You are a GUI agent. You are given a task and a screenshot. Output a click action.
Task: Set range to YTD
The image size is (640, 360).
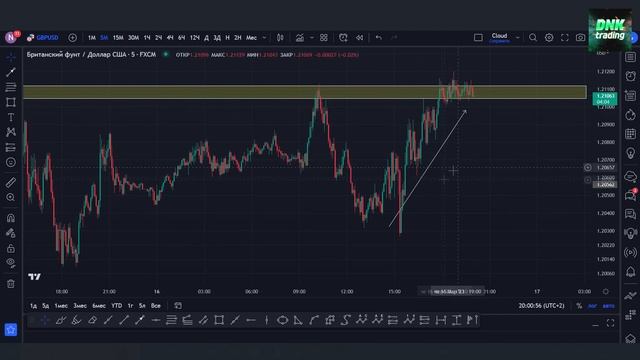pyautogui.click(x=117, y=306)
